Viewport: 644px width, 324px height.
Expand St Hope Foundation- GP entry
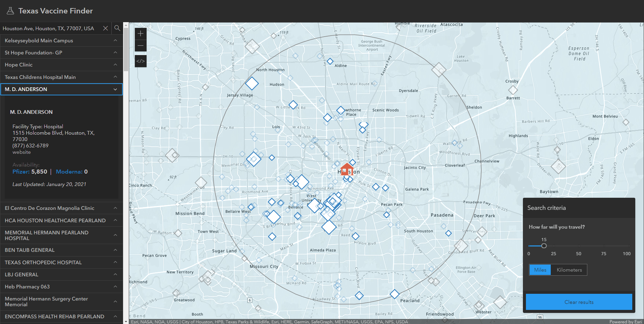coord(61,53)
